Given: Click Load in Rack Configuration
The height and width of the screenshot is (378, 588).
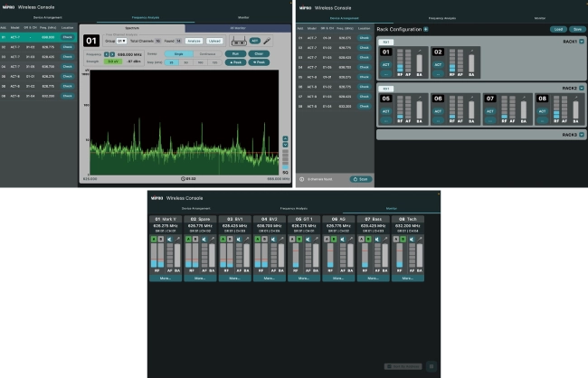Looking at the screenshot, I should click(557, 29).
